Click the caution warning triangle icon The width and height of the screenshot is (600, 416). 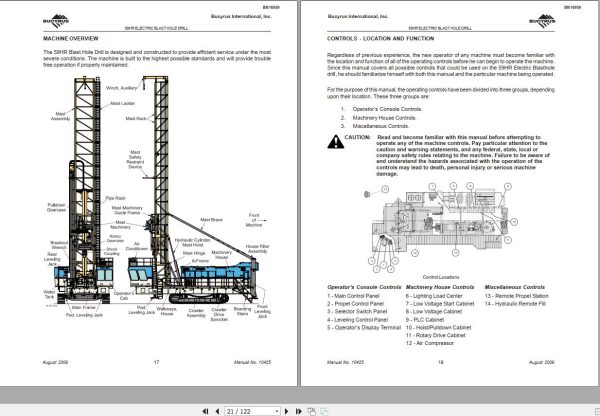point(336,142)
